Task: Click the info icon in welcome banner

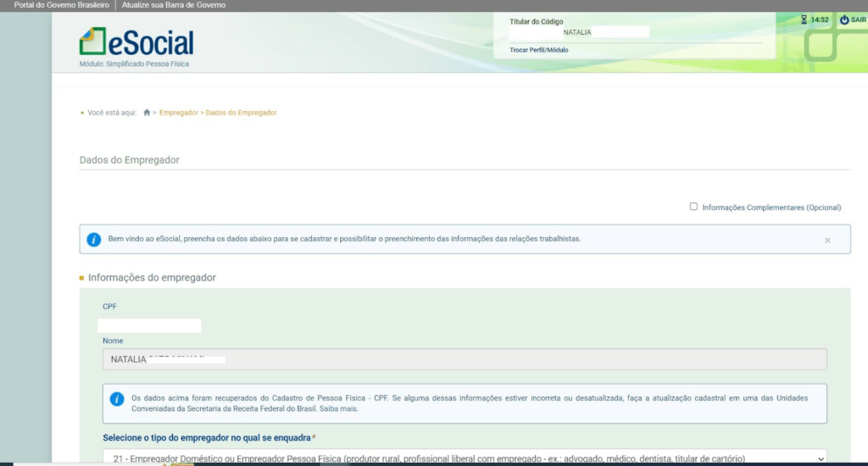Action: [x=93, y=240]
